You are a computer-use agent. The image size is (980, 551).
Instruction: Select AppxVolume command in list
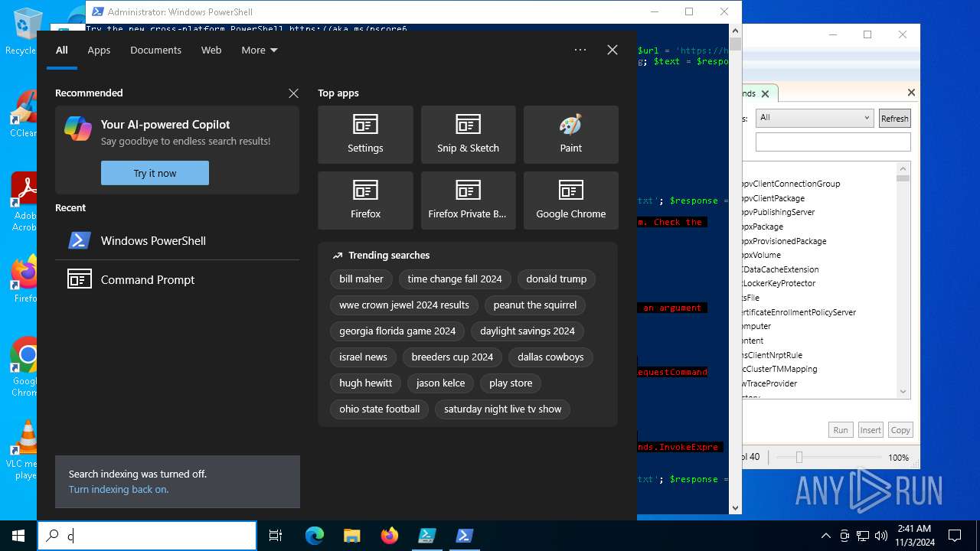(x=761, y=255)
